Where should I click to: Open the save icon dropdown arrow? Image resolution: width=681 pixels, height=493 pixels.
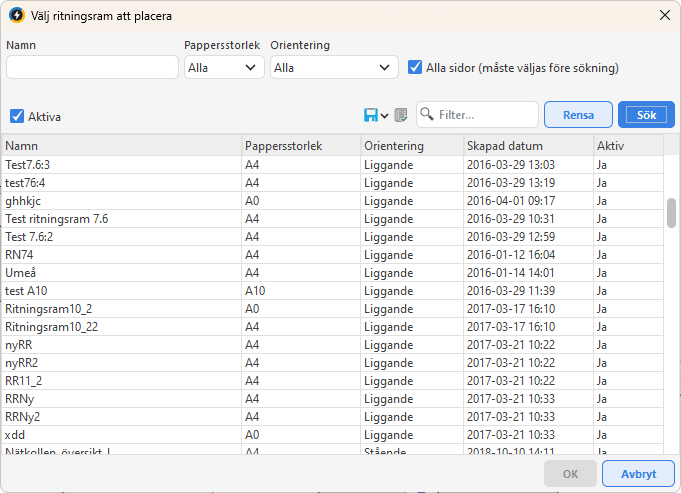click(x=384, y=116)
